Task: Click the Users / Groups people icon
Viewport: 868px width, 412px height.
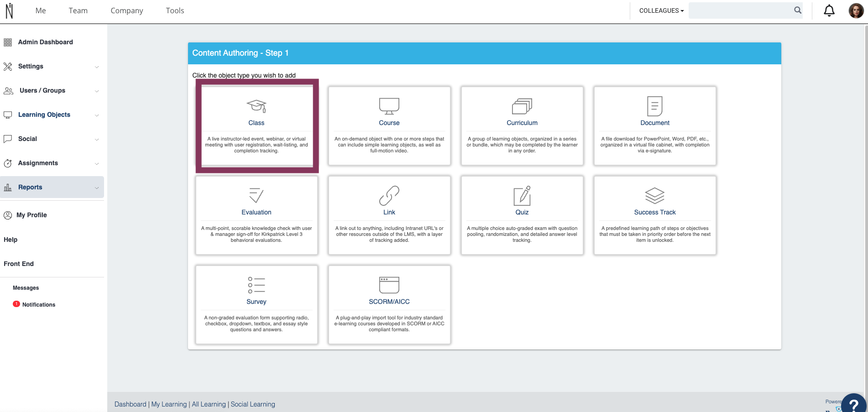Action: (8, 91)
